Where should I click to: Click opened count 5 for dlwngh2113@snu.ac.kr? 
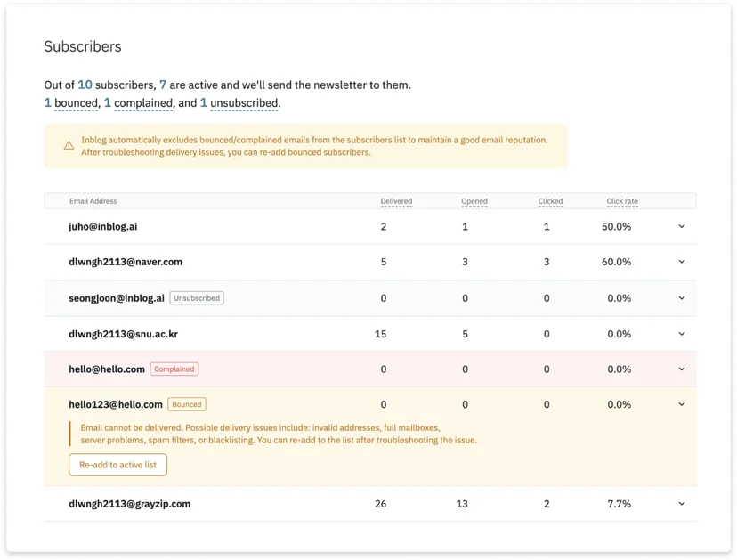pos(465,334)
